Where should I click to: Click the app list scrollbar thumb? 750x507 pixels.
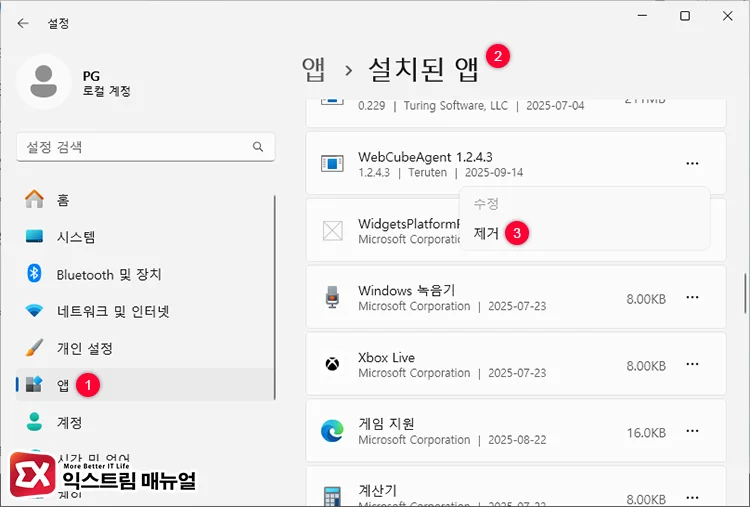[x=745, y=293]
